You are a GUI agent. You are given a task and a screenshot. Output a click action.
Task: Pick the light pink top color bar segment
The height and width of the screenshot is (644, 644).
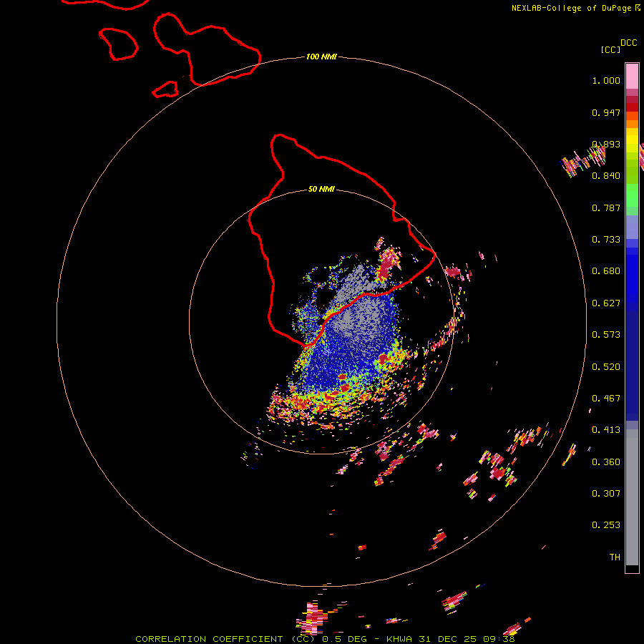pyautogui.click(x=632, y=77)
